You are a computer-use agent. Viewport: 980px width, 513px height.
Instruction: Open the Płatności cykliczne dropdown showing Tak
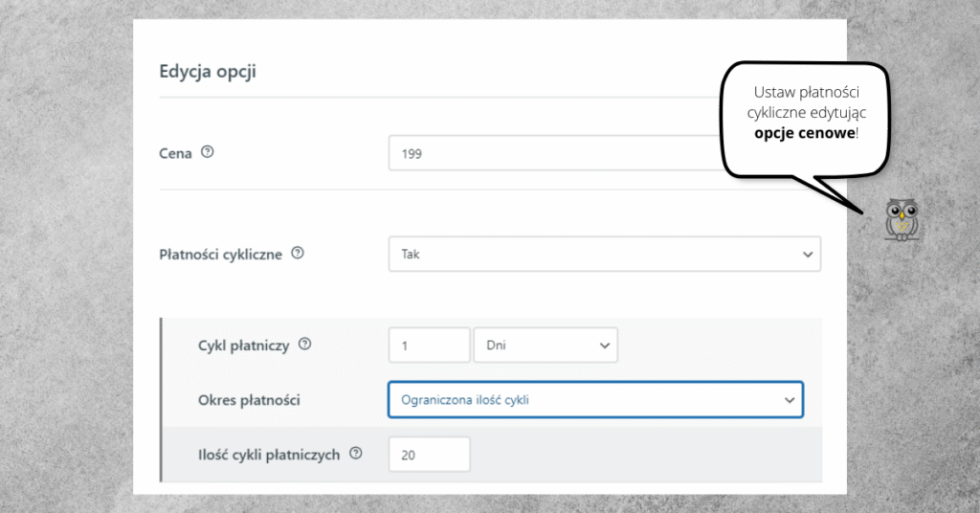605,254
